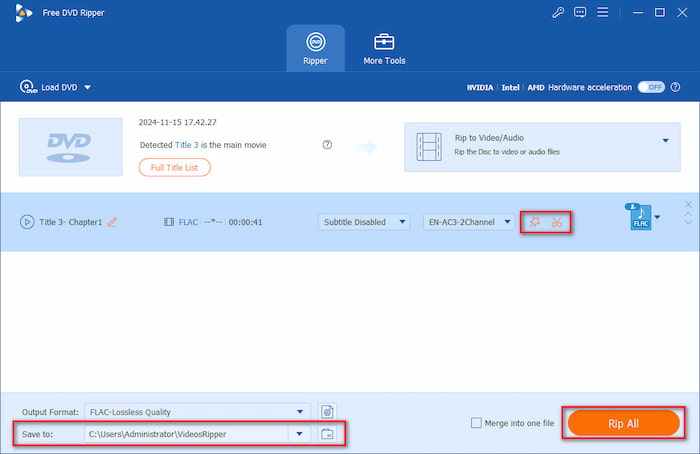The image size is (700, 454).
Task: Remove Title 3 Chapter1 from list
Action: tap(688, 204)
